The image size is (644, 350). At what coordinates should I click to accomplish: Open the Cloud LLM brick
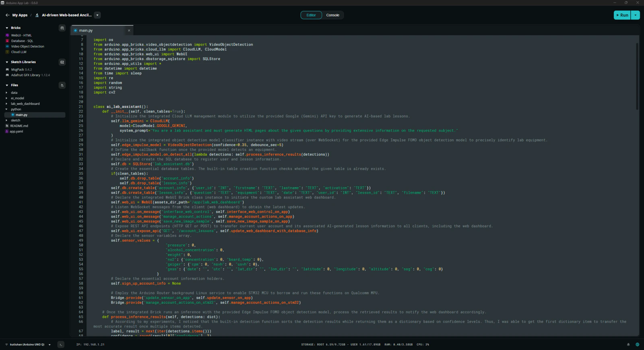click(x=19, y=52)
